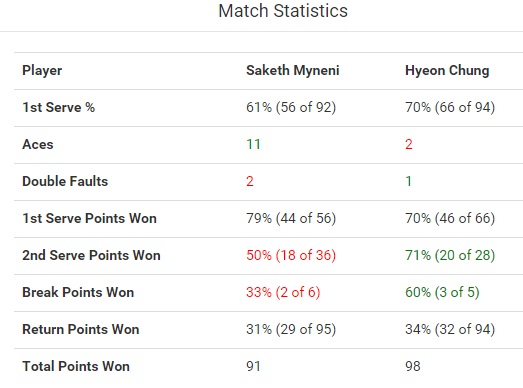Screen dimensions: 523x388
Task: Click the 1st Serve % row label
Action: (x=58, y=107)
